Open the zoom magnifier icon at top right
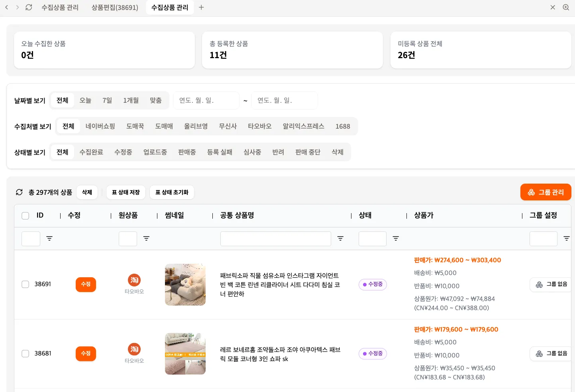Screen dimensions: 575x392 coord(566,7)
